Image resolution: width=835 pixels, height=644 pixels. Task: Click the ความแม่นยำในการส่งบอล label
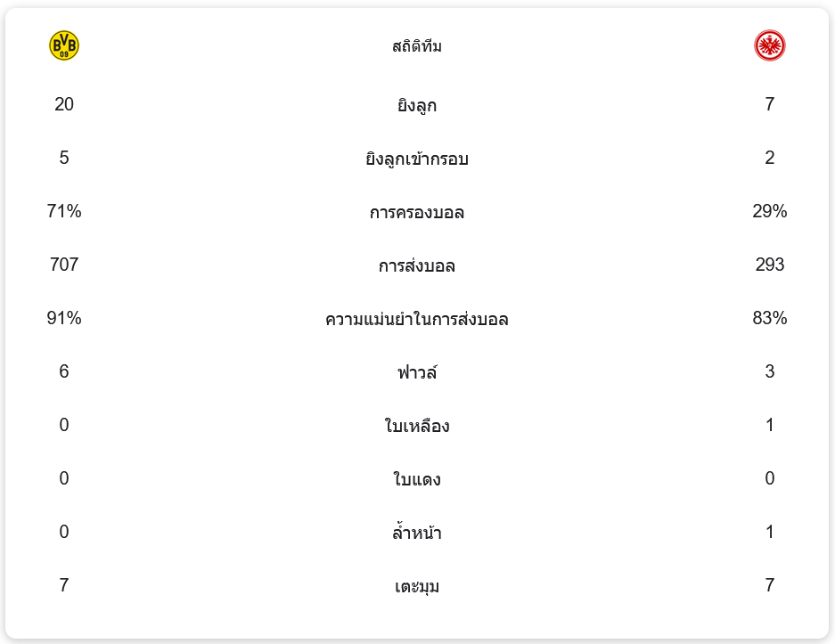pyautogui.click(x=417, y=319)
